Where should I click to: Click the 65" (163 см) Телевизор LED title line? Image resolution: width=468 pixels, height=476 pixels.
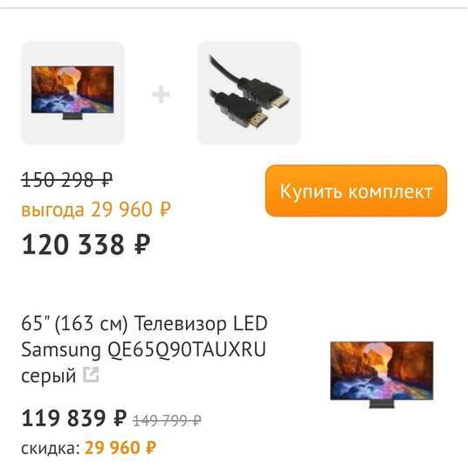click(144, 323)
